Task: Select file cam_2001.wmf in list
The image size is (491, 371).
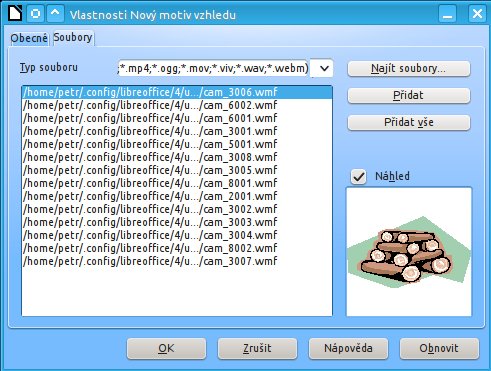Action: pos(177,196)
